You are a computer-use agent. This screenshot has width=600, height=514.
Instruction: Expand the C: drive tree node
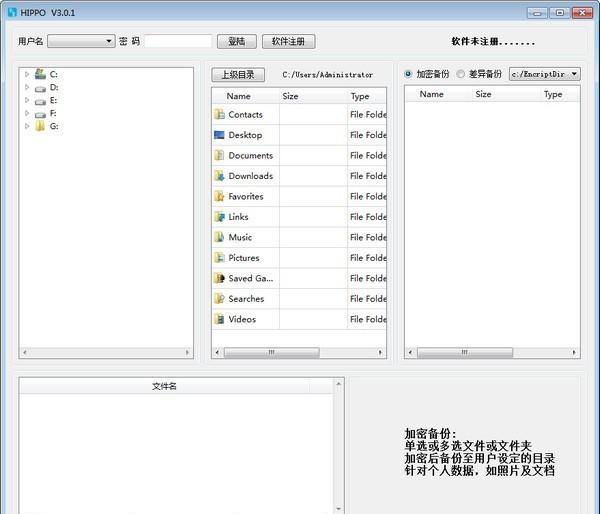(x=27, y=74)
